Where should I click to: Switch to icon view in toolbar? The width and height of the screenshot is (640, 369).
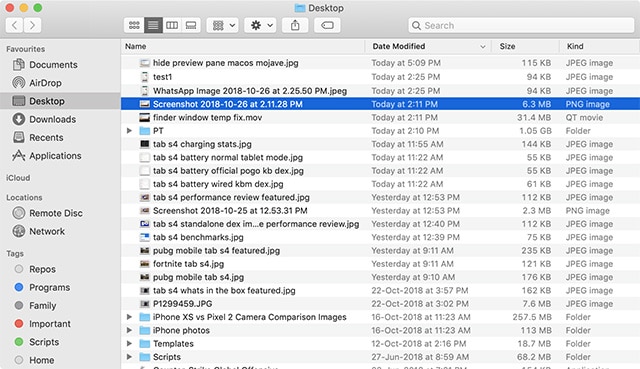(134, 25)
